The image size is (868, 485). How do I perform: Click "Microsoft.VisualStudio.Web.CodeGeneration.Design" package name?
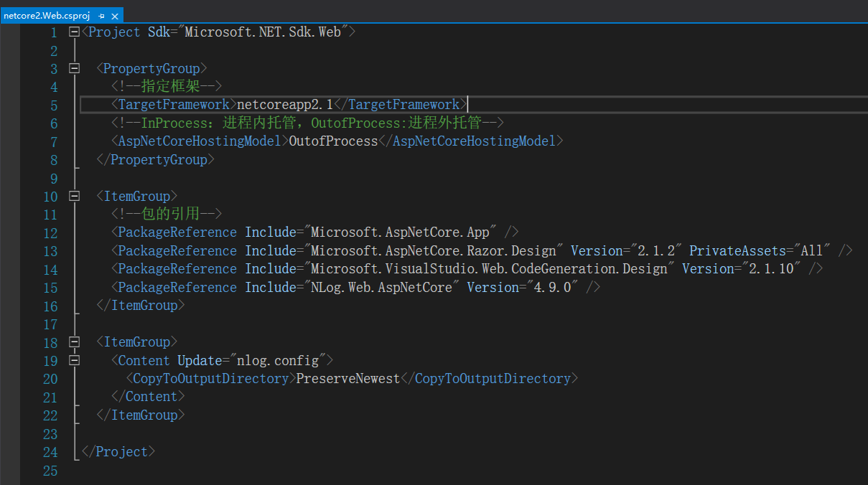click(490, 269)
